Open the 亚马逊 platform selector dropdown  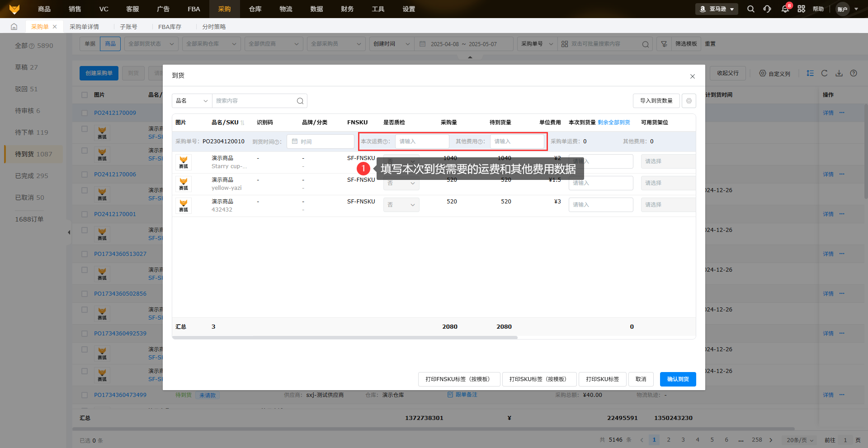pyautogui.click(x=717, y=9)
